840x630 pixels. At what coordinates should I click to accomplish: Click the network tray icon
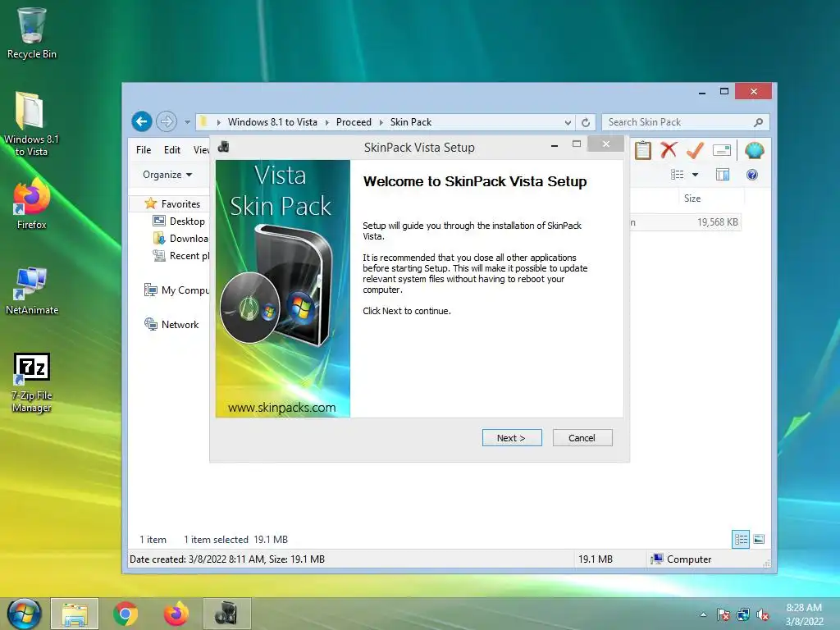tap(743, 614)
